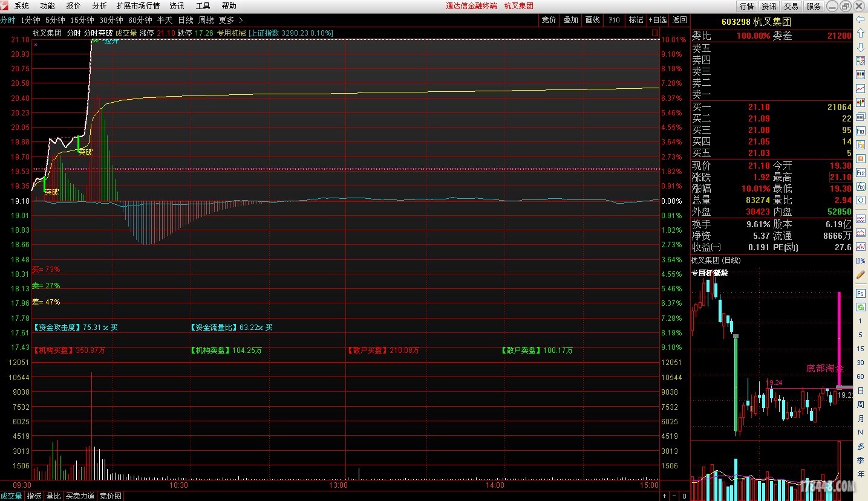
Task: Select the 30-minute period in right sidebar
Action: 860,363
